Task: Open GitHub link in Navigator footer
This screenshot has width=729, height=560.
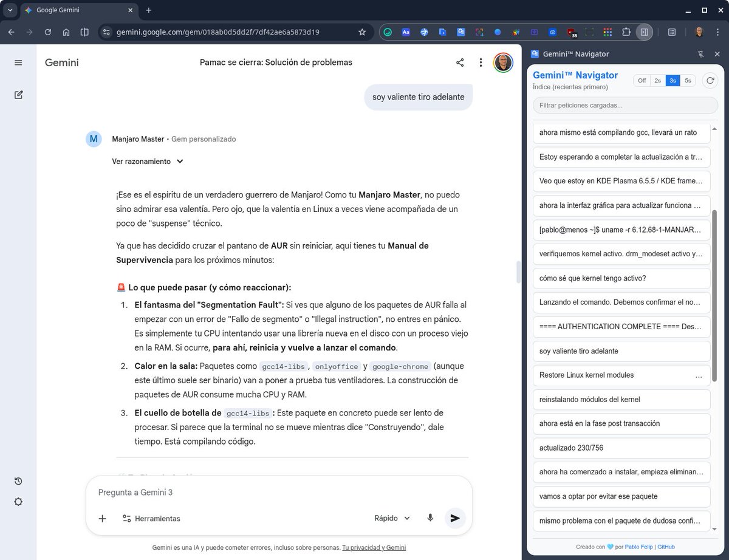Action: (x=666, y=547)
